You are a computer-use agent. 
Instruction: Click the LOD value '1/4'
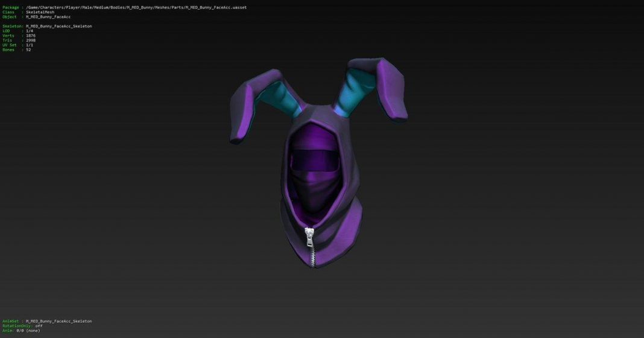pos(30,31)
